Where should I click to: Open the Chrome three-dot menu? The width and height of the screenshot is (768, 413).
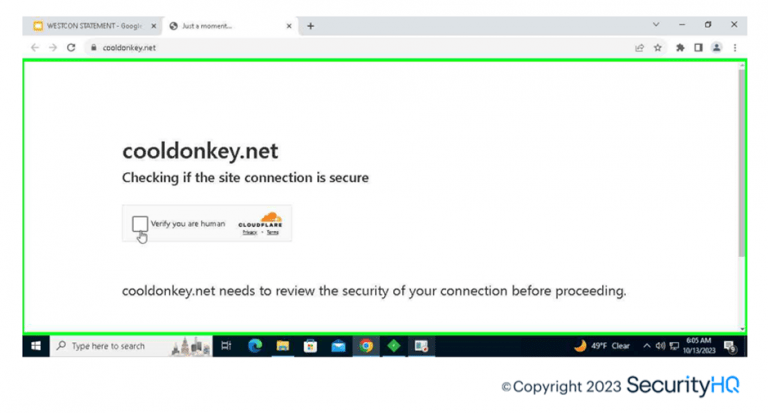(x=735, y=47)
